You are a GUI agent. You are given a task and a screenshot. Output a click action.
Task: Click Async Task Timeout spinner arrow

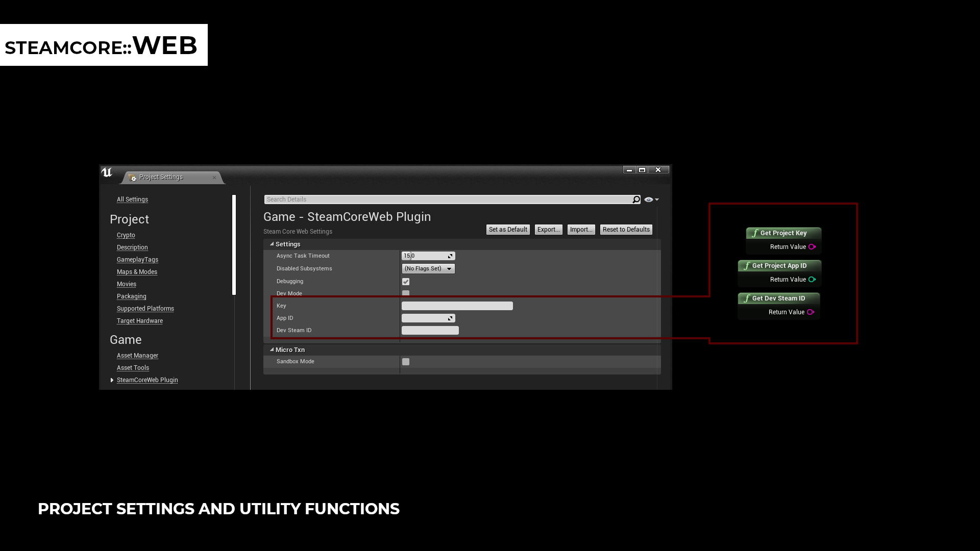(x=450, y=256)
